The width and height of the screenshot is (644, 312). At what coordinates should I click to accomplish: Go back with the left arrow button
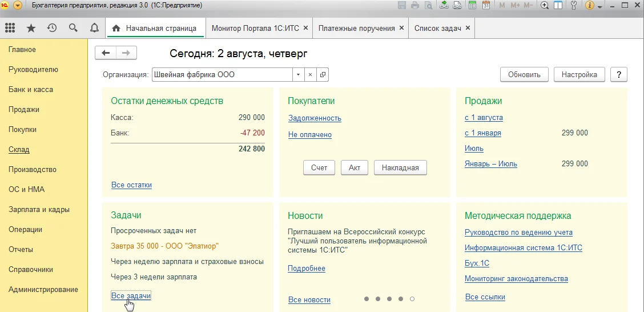coord(106,53)
